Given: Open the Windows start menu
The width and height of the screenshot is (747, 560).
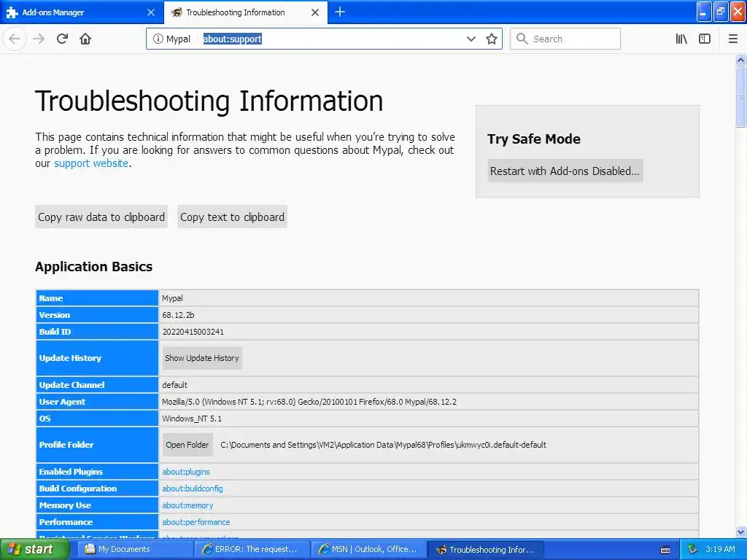Looking at the screenshot, I should pos(35,550).
